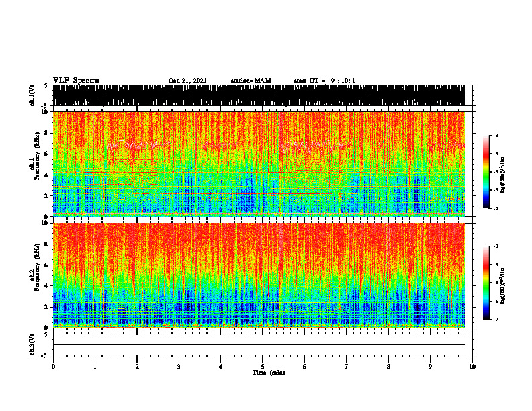
Task: Click the "4" tick on the time axis
Action: pyautogui.click(x=221, y=367)
